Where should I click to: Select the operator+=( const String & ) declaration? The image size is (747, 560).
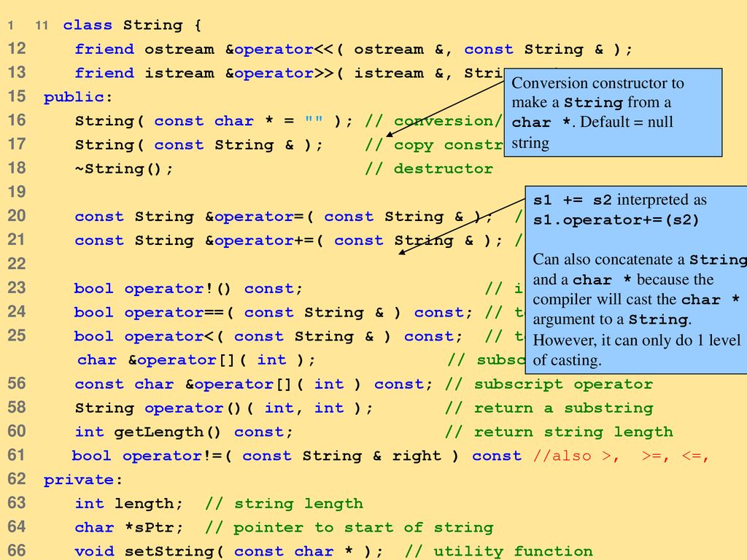(x=288, y=241)
